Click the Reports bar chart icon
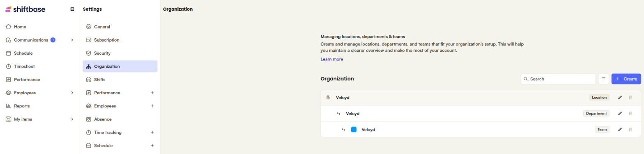Screen dimensions: 644x154 [x=8, y=106]
